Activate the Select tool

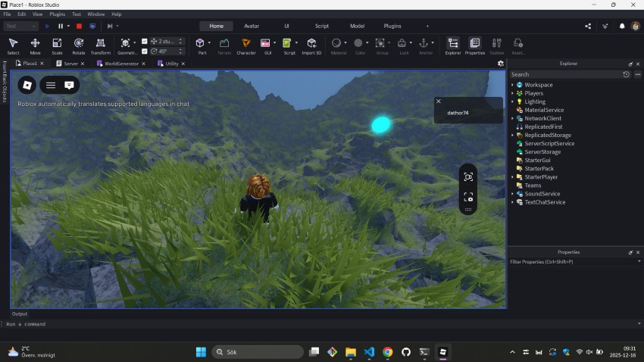click(13, 46)
